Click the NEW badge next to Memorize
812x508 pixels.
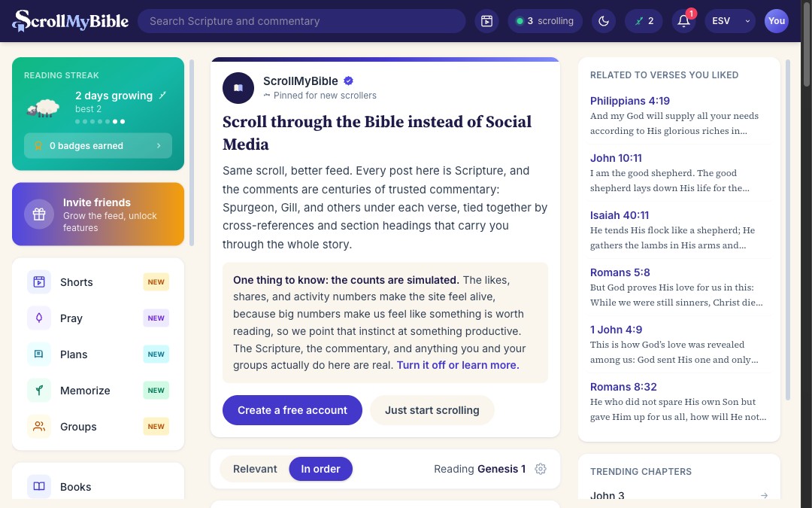(x=156, y=391)
